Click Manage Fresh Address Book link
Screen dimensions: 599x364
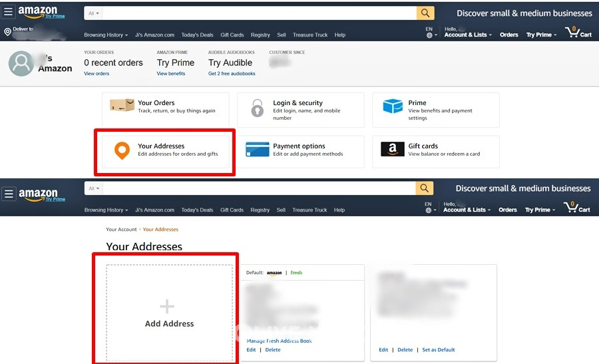click(280, 341)
